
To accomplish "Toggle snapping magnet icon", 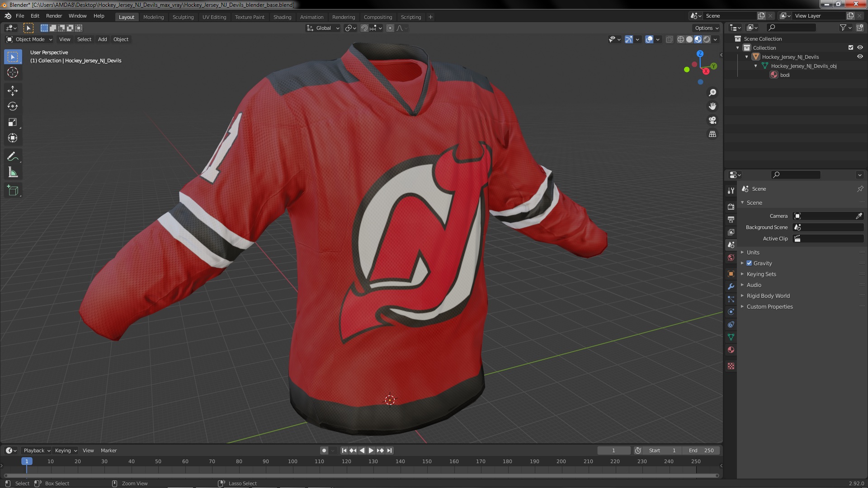I will pos(364,28).
